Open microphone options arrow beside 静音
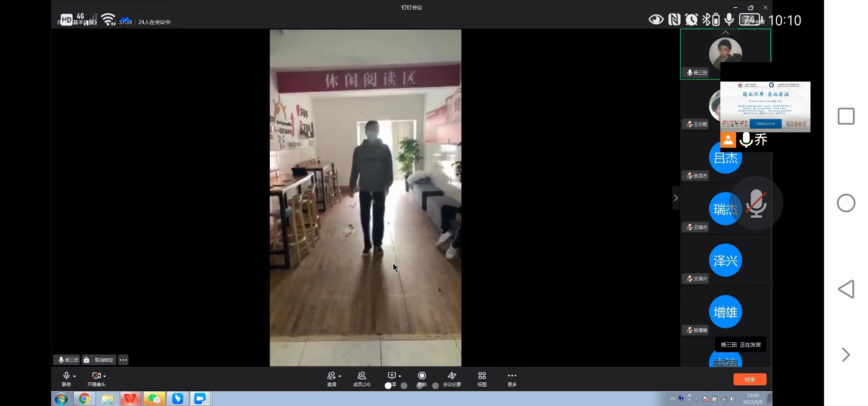The width and height of the screenshot is (868, 406). point(75,376)
